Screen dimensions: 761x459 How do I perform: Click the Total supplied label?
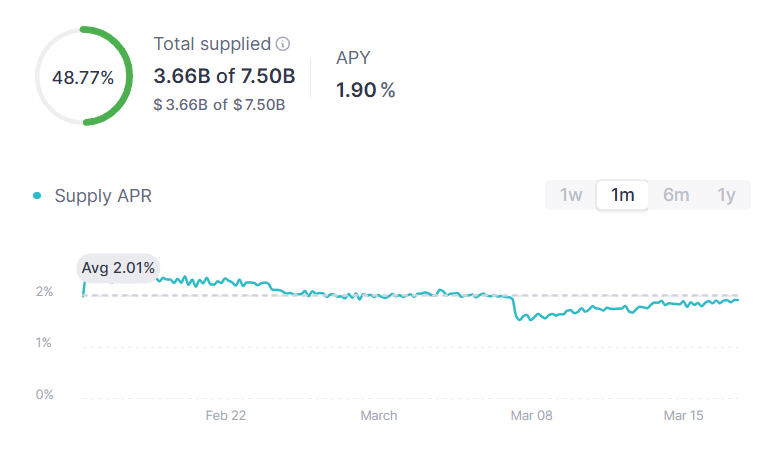pos(212,44)
